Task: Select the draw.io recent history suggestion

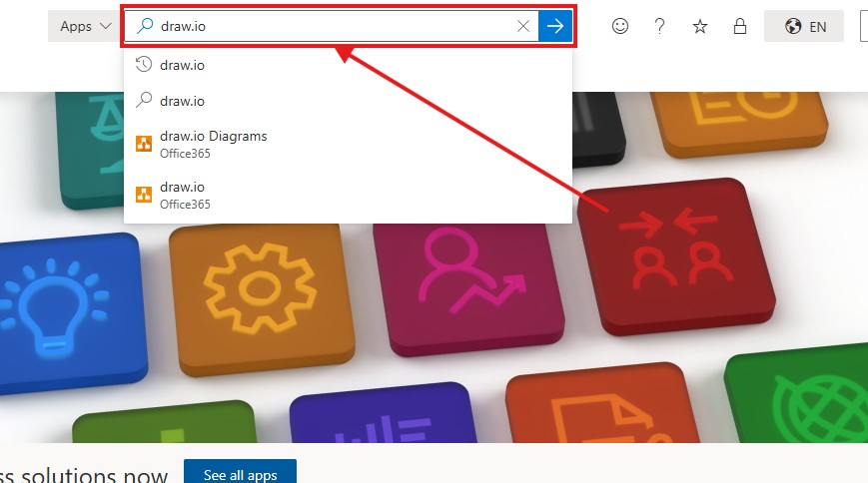Action: point(183,64)
